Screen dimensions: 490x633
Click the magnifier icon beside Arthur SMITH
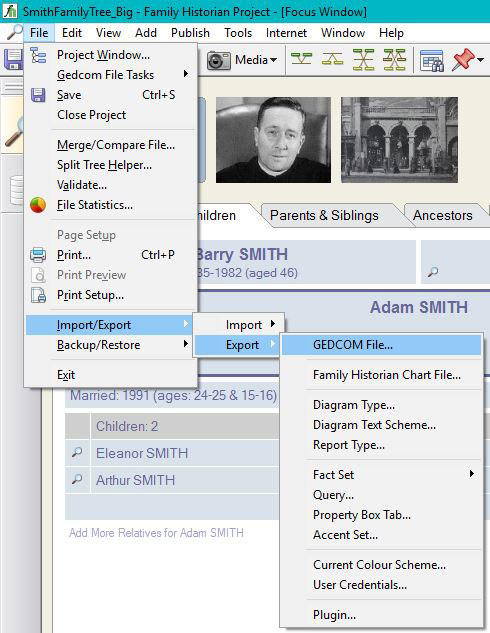tap(77, 480)
